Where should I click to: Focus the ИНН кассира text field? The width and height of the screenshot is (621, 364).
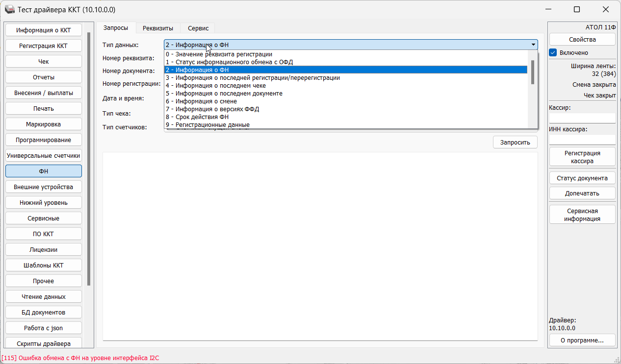[x=582, y=140]
